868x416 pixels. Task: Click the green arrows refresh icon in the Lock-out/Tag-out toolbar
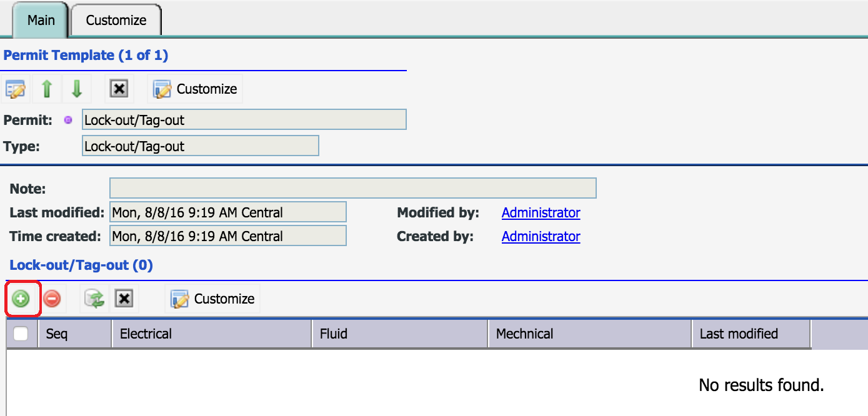click(94, 299)
